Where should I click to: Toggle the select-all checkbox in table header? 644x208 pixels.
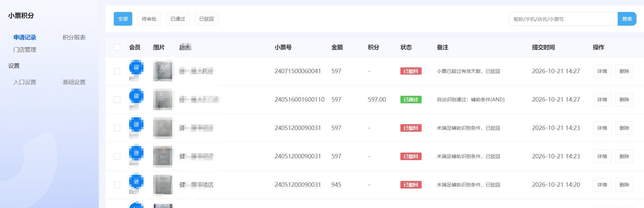tap(117, 47)
